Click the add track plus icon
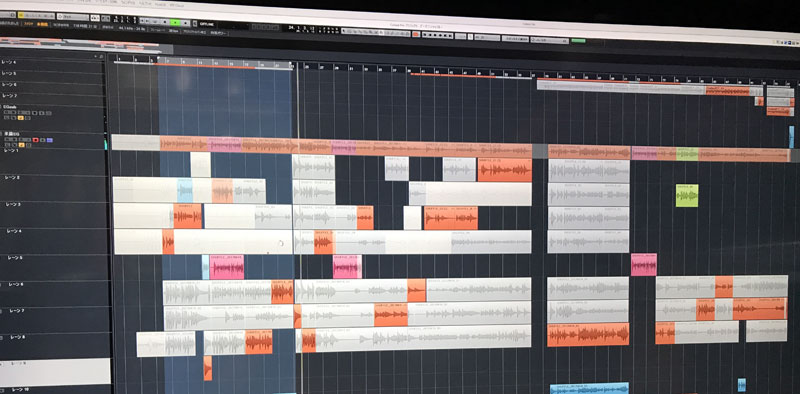The height and width of the screenshot is (394, 800). 96,56
